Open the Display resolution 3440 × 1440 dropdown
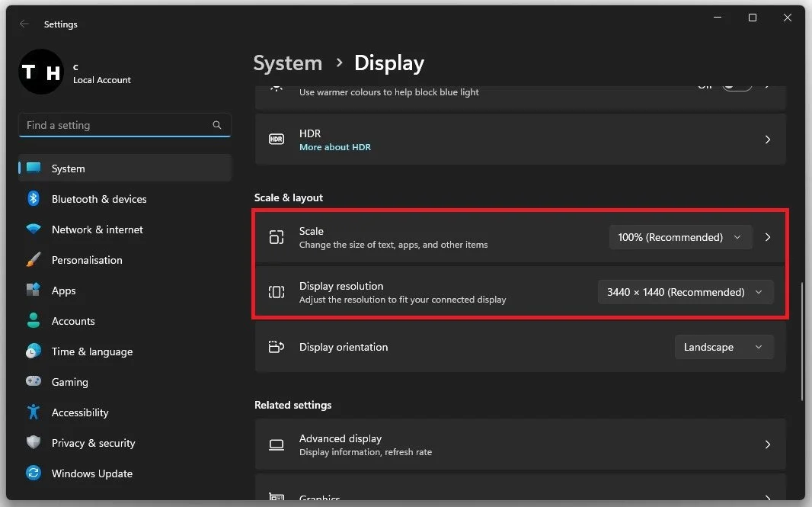The image size is (812, 507). pyautogui.click(x=686, y=292)
